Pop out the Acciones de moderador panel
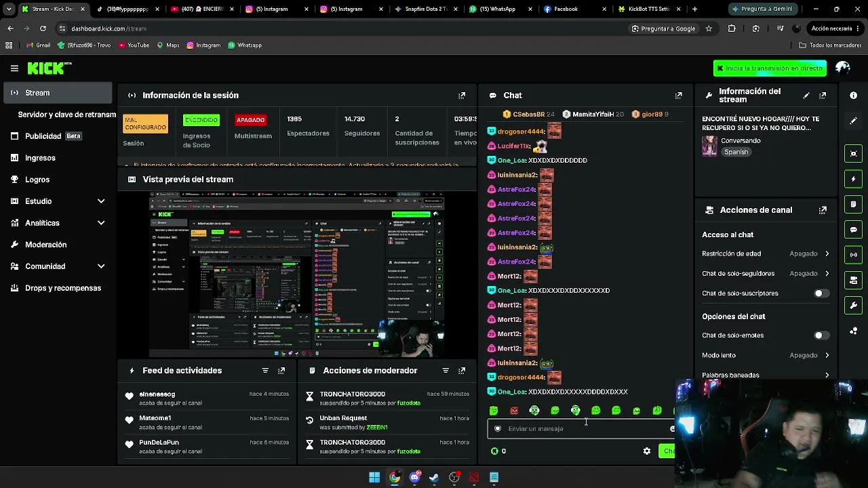This screenshot has height=488, width=868. pos(462,371)
